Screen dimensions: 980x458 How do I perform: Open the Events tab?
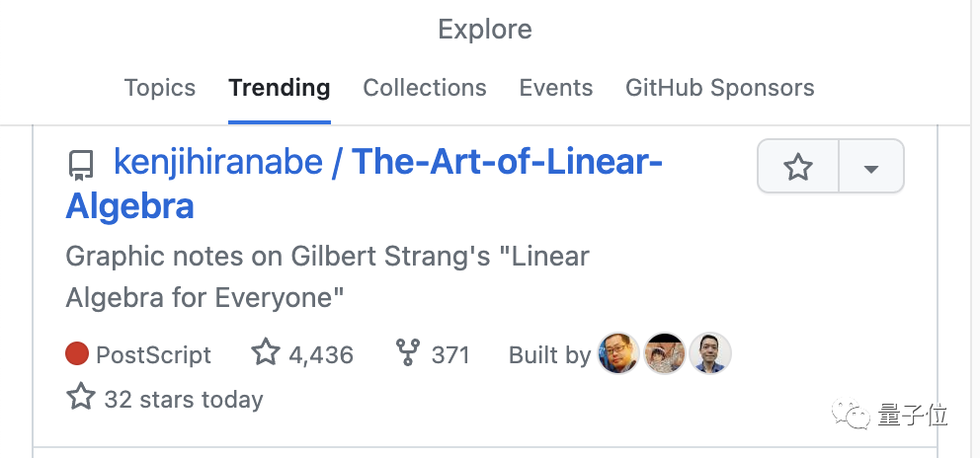coord(556,88)
